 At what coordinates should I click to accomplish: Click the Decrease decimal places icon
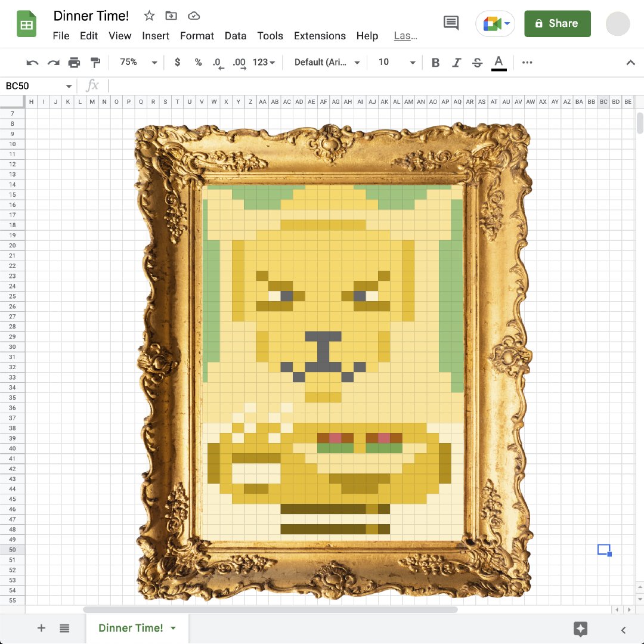click(x=218, y=62)
